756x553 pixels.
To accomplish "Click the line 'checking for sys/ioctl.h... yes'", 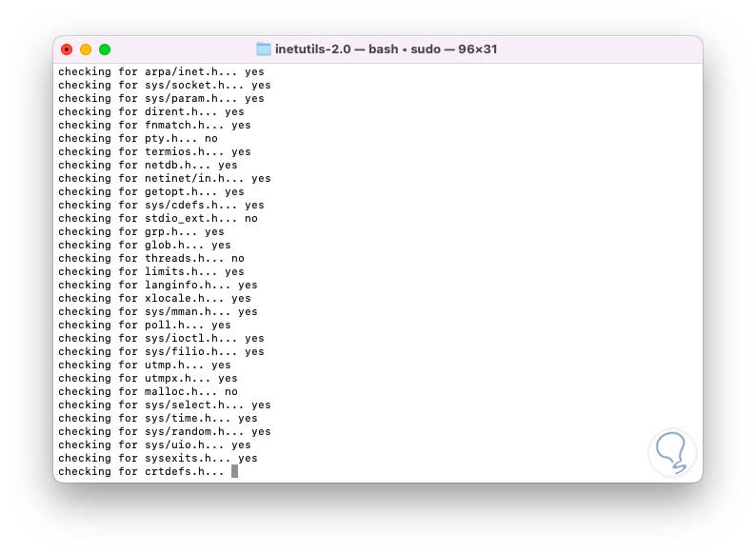I will 161,339.
